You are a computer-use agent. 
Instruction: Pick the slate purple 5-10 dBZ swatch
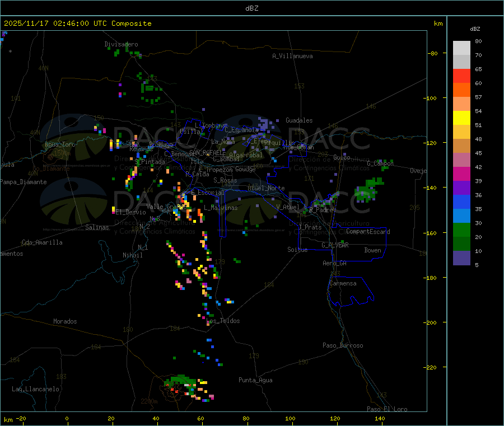461,258
